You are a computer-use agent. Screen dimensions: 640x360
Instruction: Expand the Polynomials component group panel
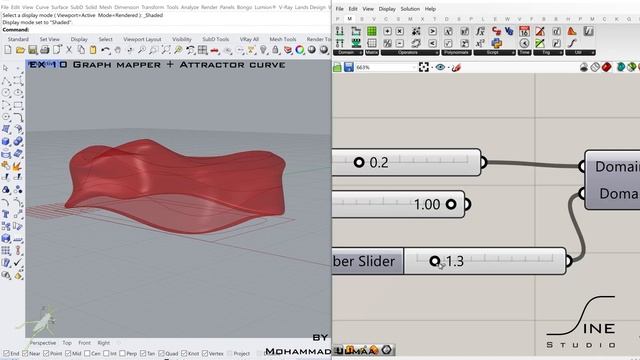[457, 53]
